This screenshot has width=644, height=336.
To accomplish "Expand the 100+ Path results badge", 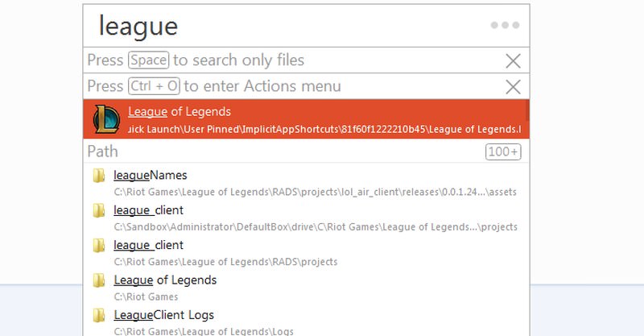I will click(503, 151).
